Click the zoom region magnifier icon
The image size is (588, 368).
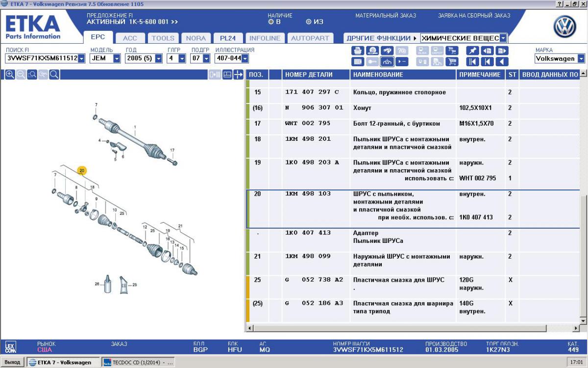pos(32,75)
